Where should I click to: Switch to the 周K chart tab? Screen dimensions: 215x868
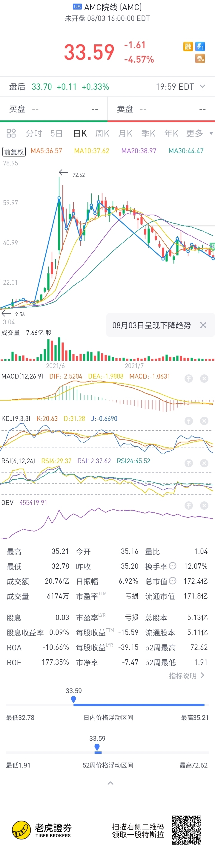point(102,134)
